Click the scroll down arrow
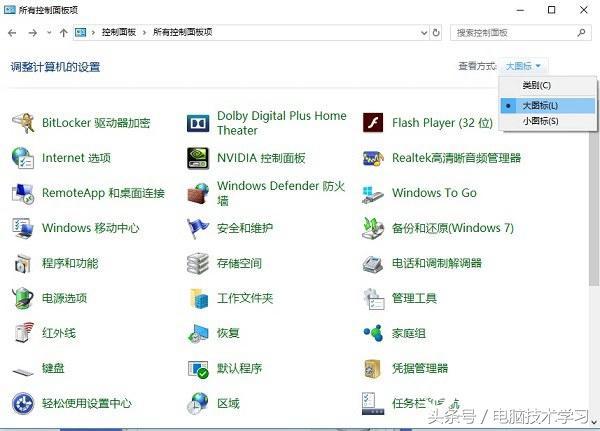Screen dimensions: 600x431 [594, 422]
